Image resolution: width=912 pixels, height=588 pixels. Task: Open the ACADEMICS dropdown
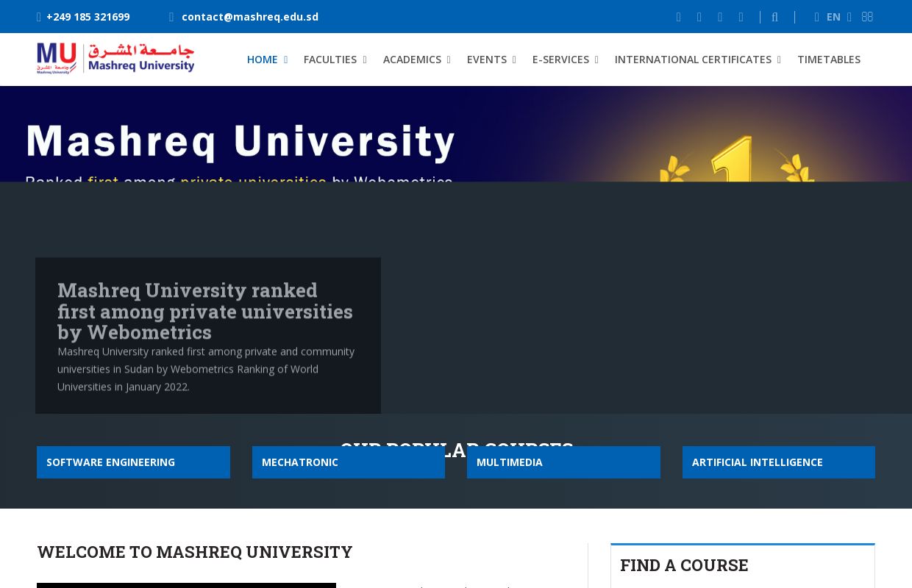[x=412, y=60]
